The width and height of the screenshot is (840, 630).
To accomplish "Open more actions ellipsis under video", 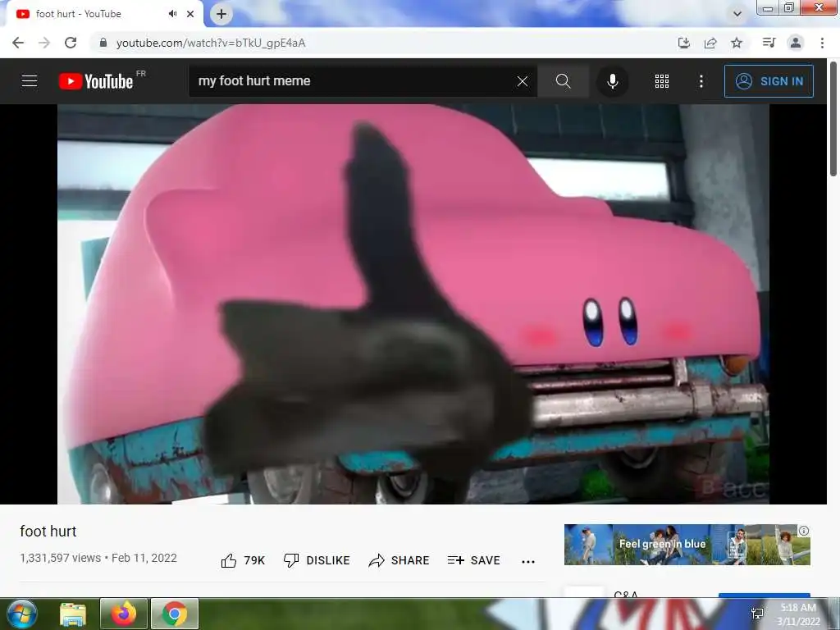I will pos(528,561).
